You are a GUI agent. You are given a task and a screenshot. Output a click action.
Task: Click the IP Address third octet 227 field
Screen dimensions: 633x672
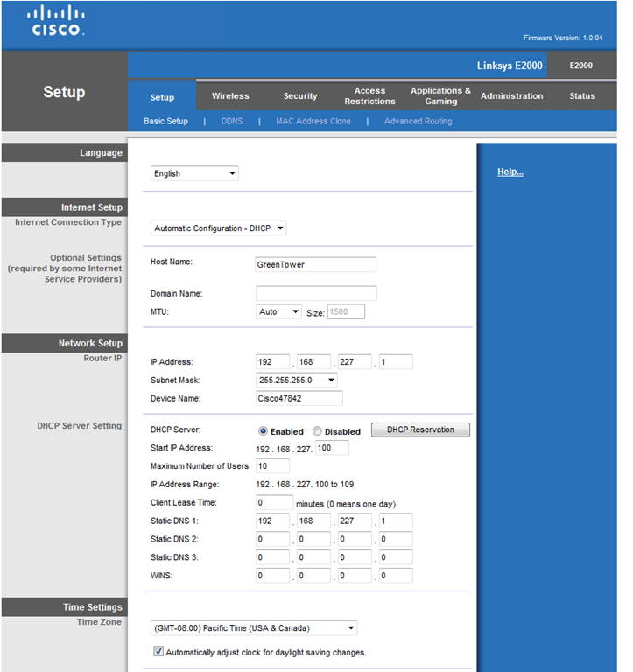[x=355, y=361]
